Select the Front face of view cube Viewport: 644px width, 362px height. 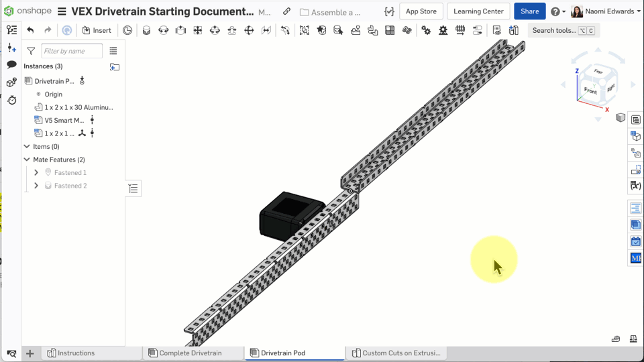point(590,90)
